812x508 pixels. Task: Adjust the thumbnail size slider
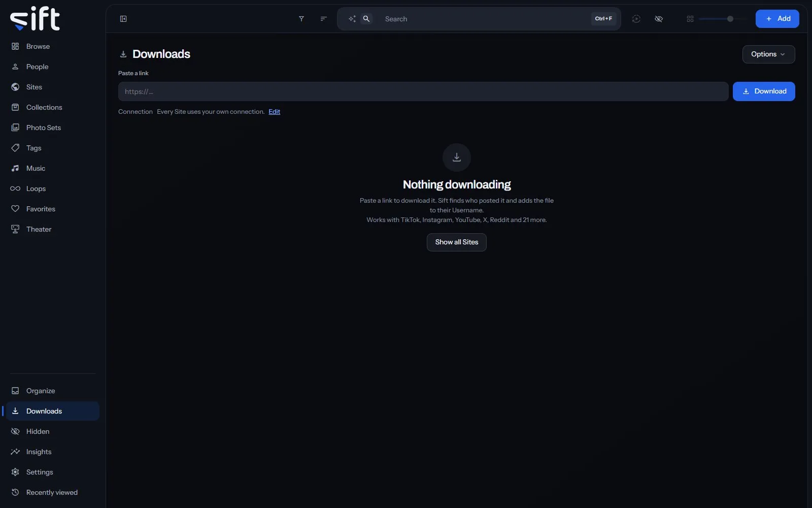coord(723,19)
